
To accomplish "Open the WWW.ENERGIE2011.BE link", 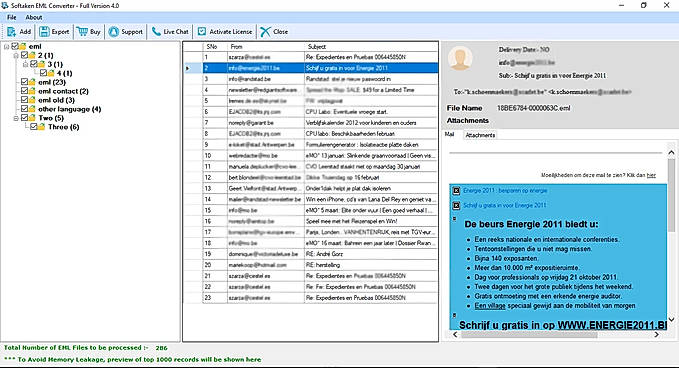I will 612,325.
